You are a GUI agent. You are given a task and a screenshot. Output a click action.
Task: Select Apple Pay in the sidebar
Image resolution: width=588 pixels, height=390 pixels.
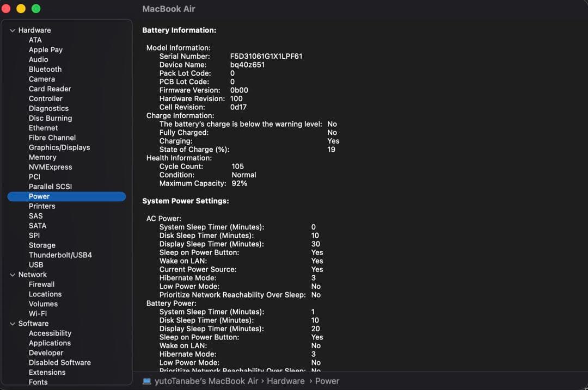46,50
